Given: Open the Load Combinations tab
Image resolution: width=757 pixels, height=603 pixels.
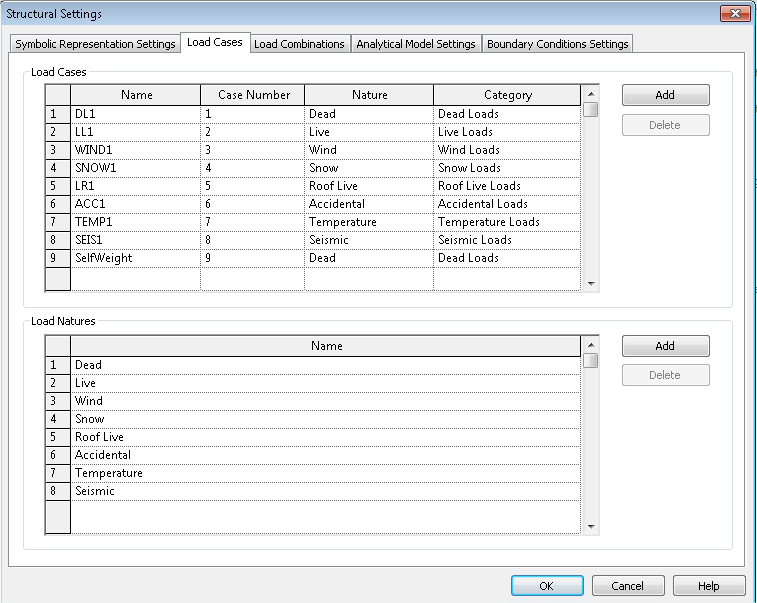Looking at the screenshot, I should (298, 44).
